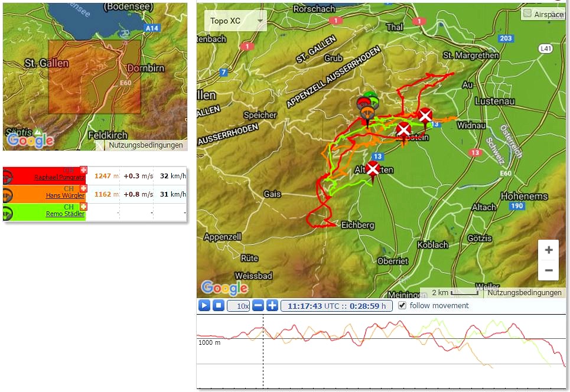Click the road 190 badge near Hohenems
Screen dimensions: 570x392
click(517, 206)
